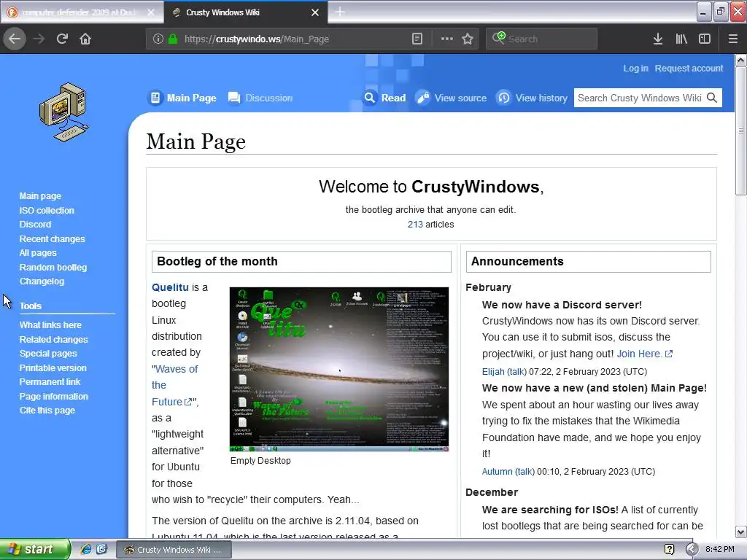Open the Quelitu article link
This screenshot has height=560, width=747.
coord(170,287)
